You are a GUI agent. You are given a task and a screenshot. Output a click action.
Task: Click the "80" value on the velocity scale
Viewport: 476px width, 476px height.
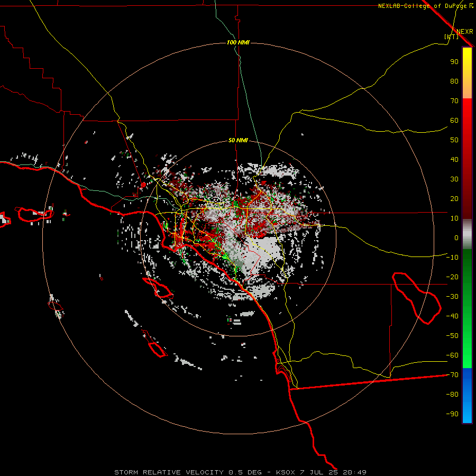click(454, 81)
